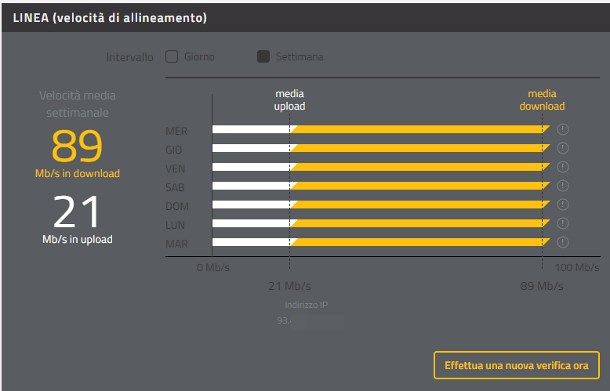Click the info icon next to VEN bar

[563, 167]
